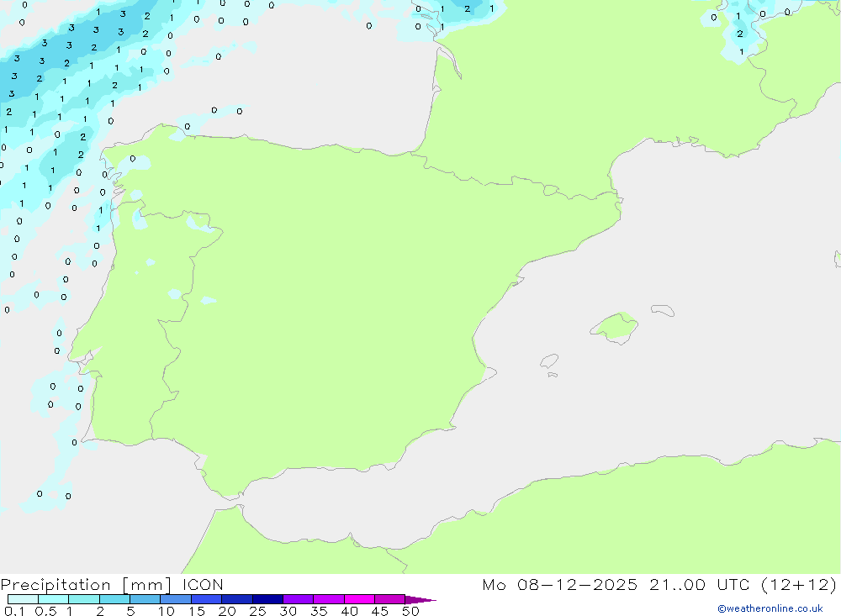
Task: Click the '0.5' legend scale label
Action: (45, 611)
